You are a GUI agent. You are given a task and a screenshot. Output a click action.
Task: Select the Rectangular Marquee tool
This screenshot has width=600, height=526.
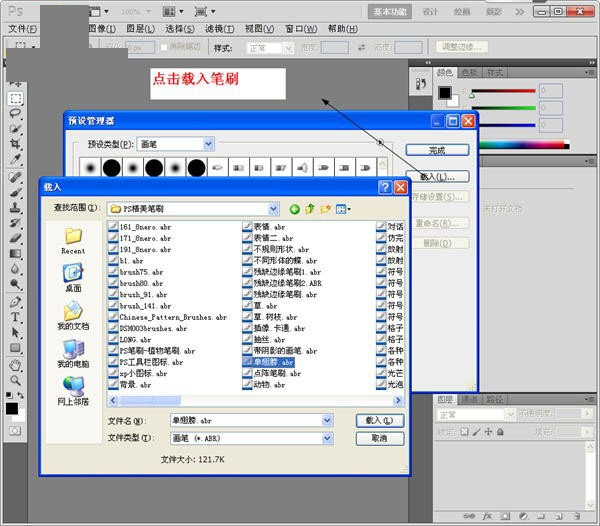pyautogui.click(x=16, y=98)
